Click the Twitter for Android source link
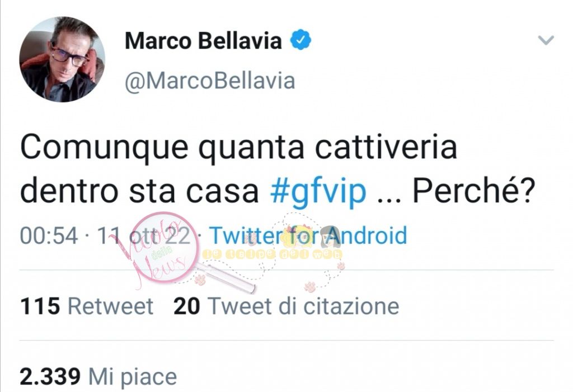The height and width of the screenshot is (392, 573). tap(308, 235)
